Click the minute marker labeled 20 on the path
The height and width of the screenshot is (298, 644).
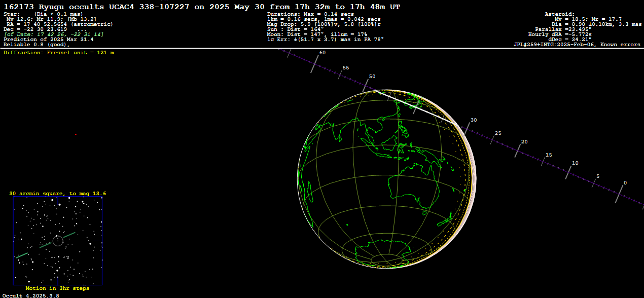coord(518,150)
